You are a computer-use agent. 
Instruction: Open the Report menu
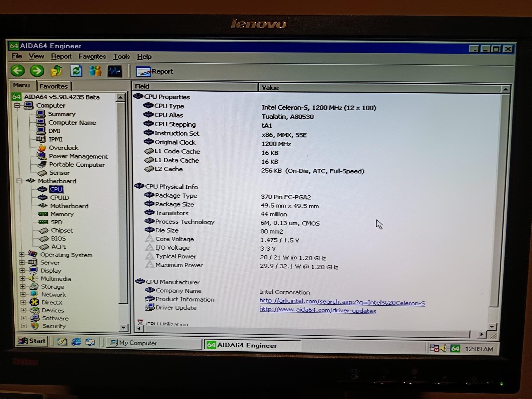pyautogui.click(x=61, y=56)
